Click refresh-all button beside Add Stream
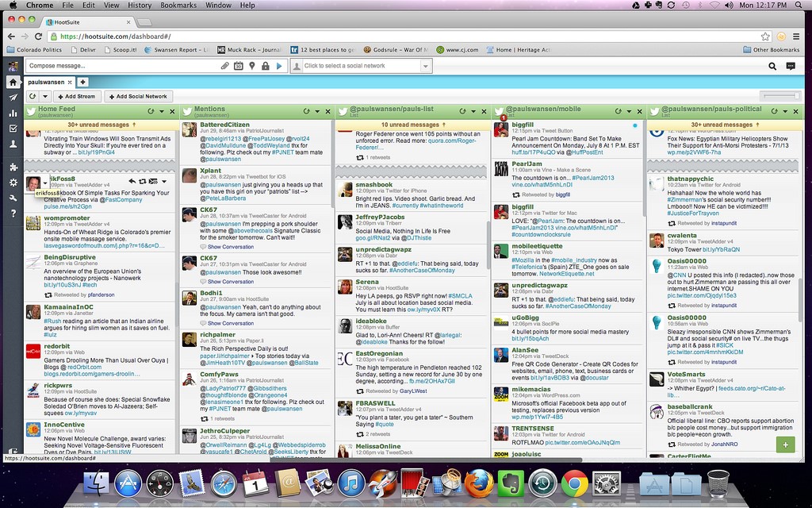 pos(33,96)
